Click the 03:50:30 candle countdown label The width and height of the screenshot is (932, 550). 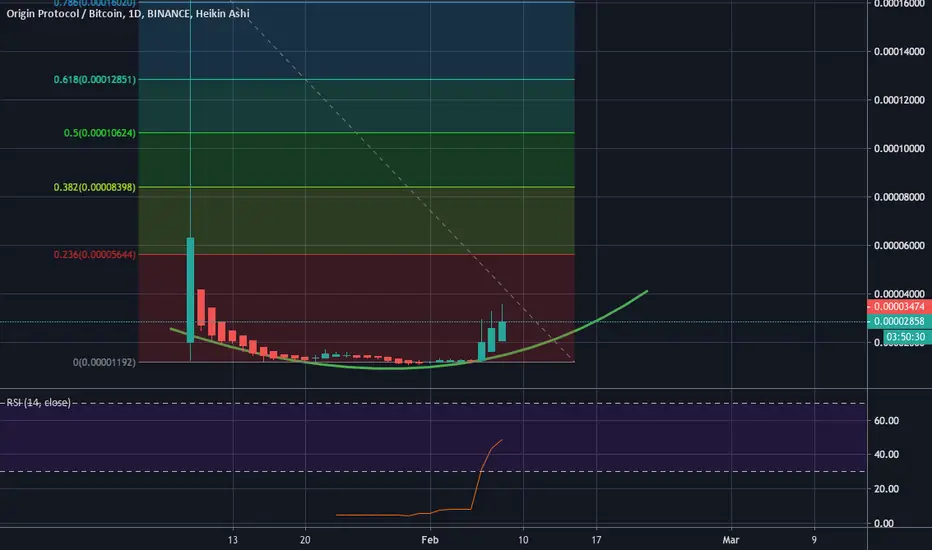(905, 337)
